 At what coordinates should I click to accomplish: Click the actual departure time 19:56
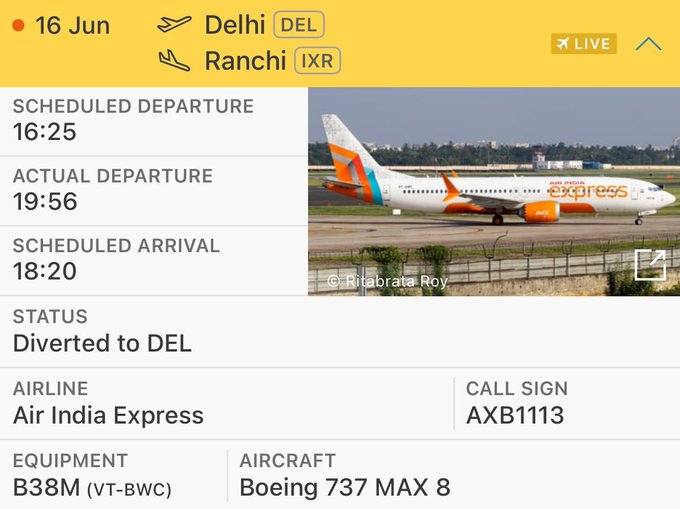click(x=45, y=202)
